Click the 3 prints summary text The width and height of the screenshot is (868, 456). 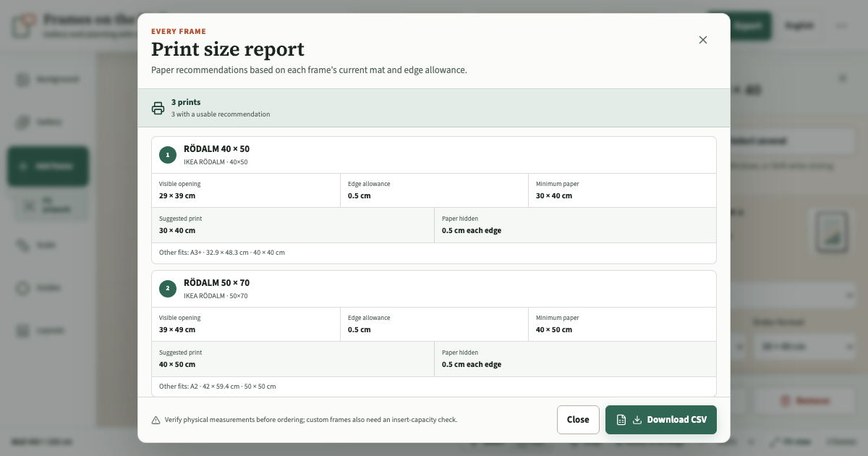(x=186, y=102)
